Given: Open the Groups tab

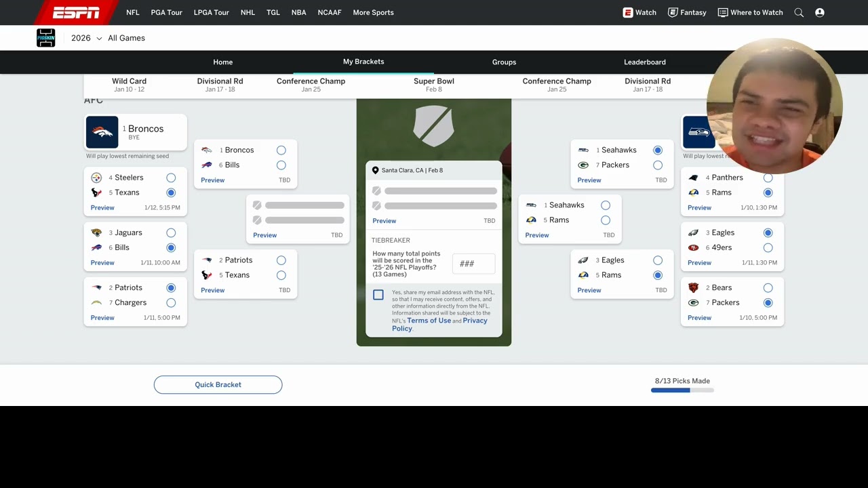Looking at the screenshot, I should click(504, 62).
